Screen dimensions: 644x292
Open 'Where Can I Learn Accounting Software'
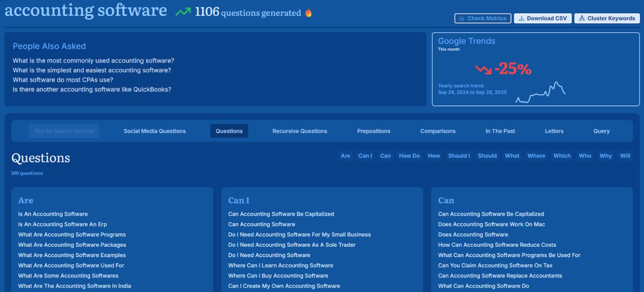[281, 265]
